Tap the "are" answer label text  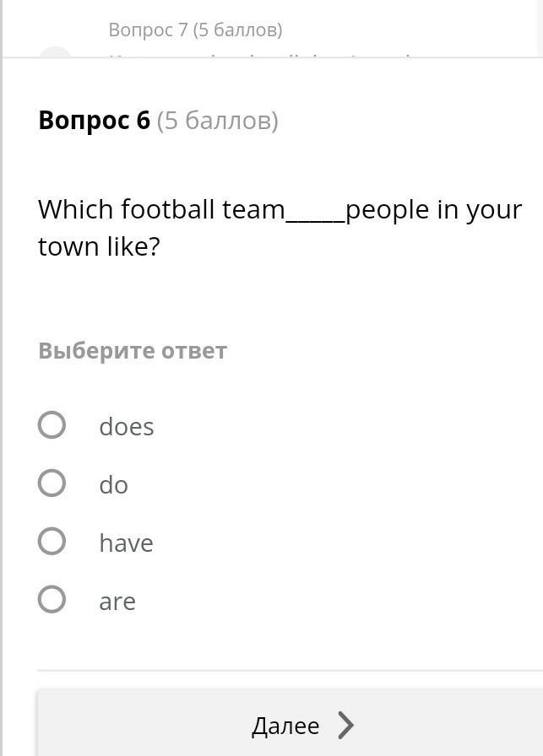[117, 602]
